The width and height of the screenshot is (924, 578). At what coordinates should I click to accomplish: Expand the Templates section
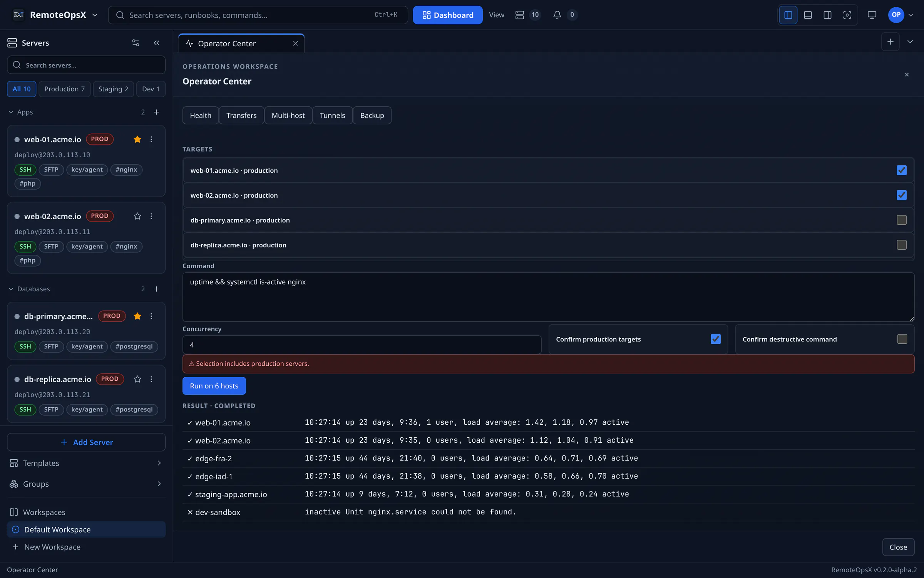tap(159, 463)
